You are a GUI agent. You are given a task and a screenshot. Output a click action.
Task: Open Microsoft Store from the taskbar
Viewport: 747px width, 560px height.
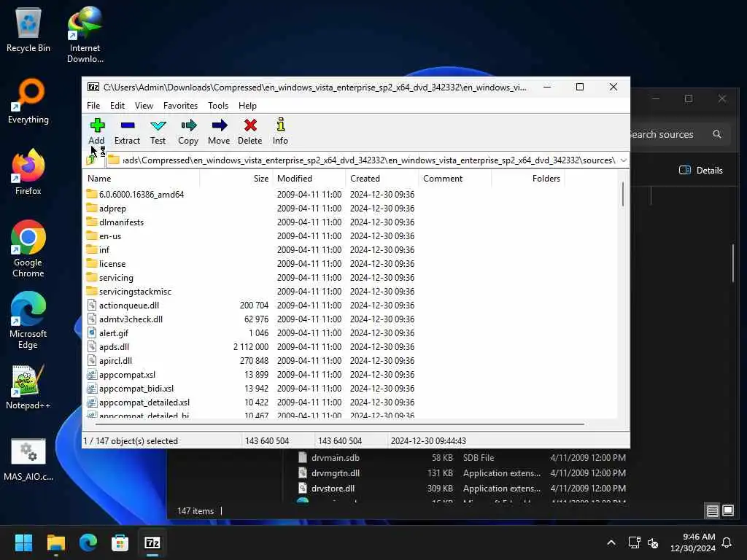tap(120, 542)
